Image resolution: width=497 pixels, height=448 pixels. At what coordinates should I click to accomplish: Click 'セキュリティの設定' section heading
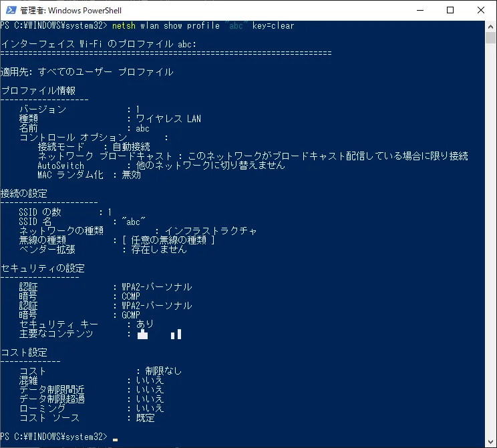pos(43,268)
